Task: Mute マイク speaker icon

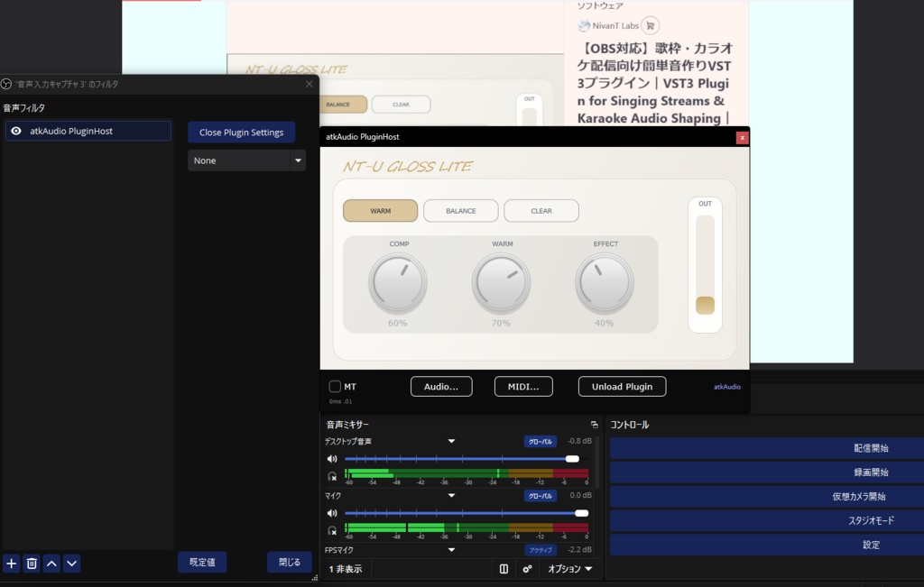Action: (332, 513)
